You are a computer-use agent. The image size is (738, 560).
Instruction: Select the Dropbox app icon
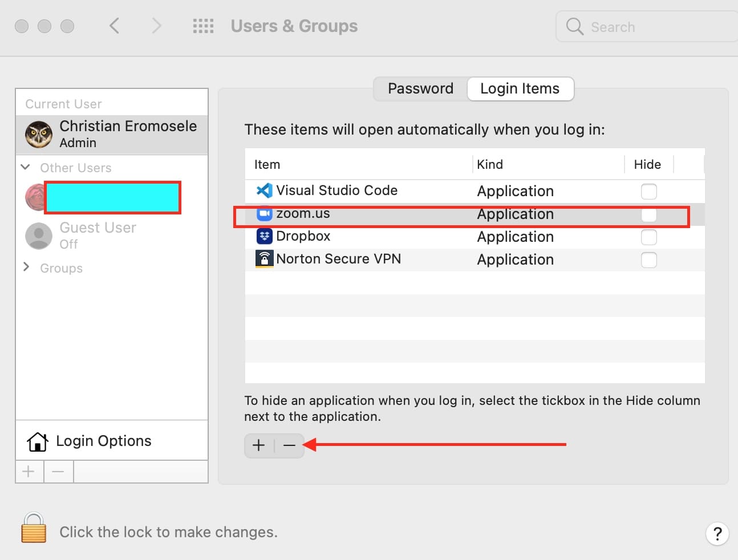[264, 236]
